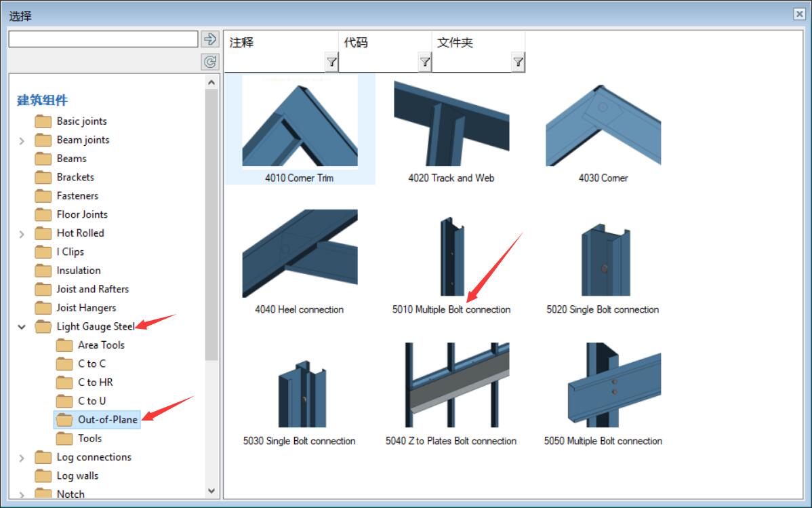The image size is (812, 508).
Task: Open filter for 文件夹 column
Action: pos(518,62)
